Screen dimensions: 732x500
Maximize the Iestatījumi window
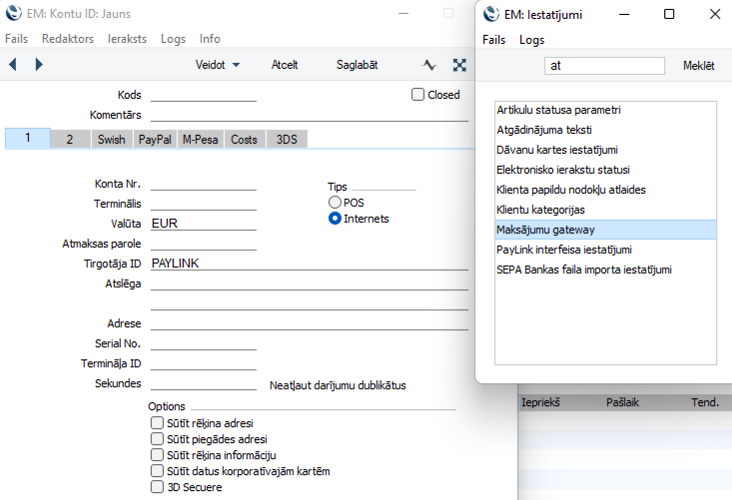click(x=669, y=14)
